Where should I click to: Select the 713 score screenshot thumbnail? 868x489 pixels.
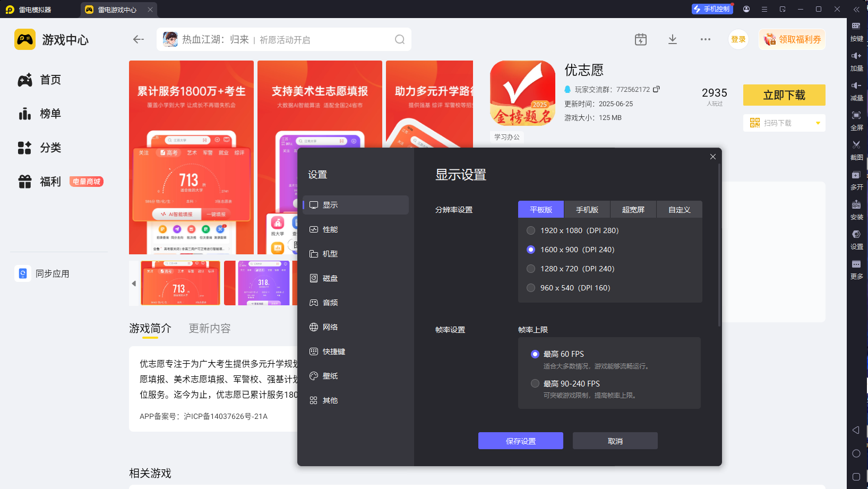tap(181, 283)
